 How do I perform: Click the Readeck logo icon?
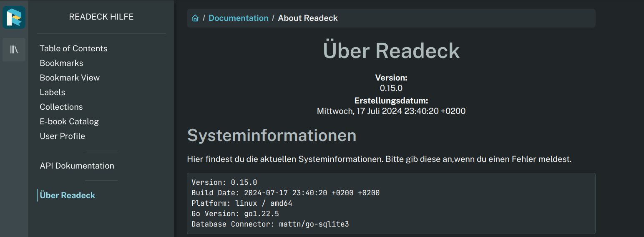[14, 17]
